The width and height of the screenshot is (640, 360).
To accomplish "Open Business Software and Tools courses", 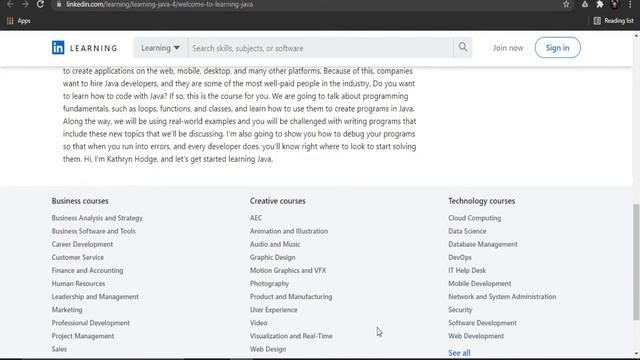I will [x=93, y=231].
